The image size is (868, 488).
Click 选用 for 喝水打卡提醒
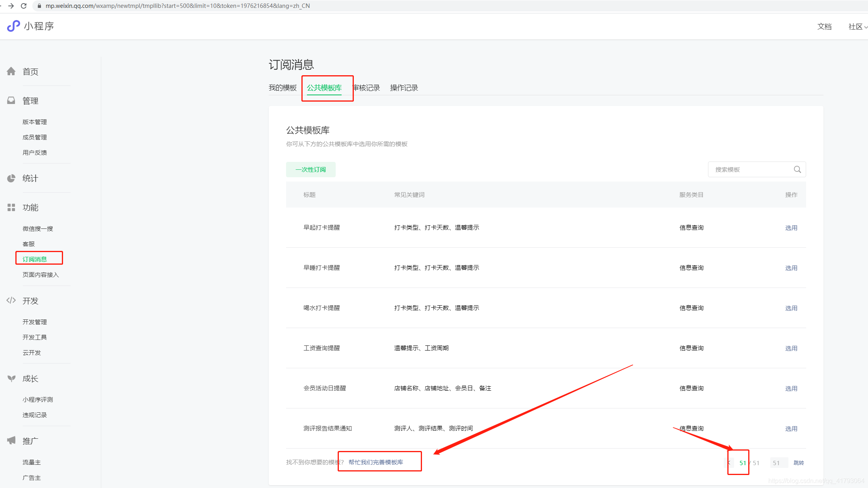coord(791,308)
